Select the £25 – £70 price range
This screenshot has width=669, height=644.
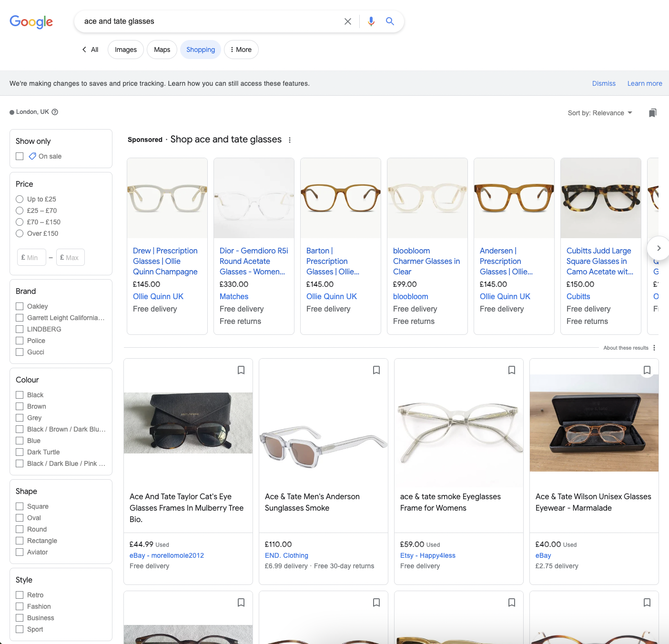(x=20, y=211)
